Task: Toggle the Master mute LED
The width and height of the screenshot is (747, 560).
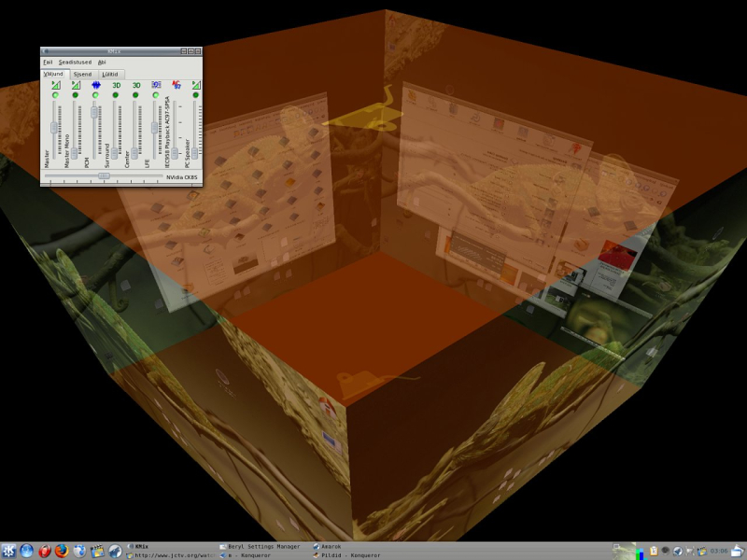Action: [56, 95]
